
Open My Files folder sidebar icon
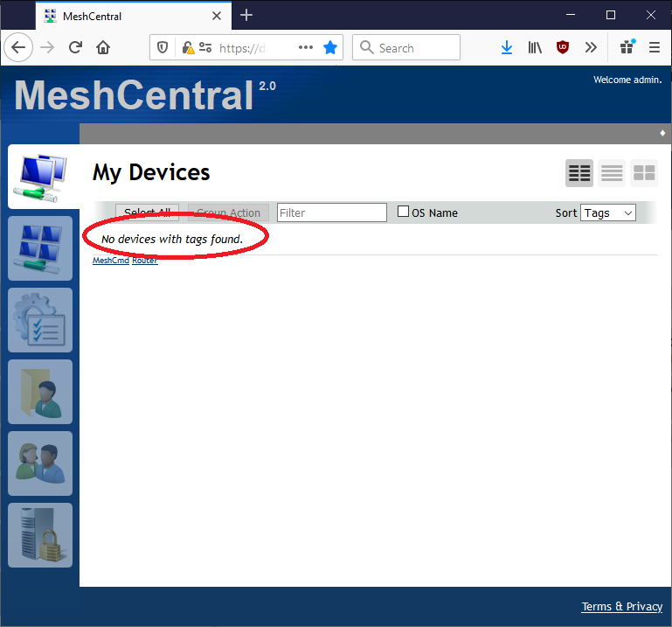coord(40,392)
